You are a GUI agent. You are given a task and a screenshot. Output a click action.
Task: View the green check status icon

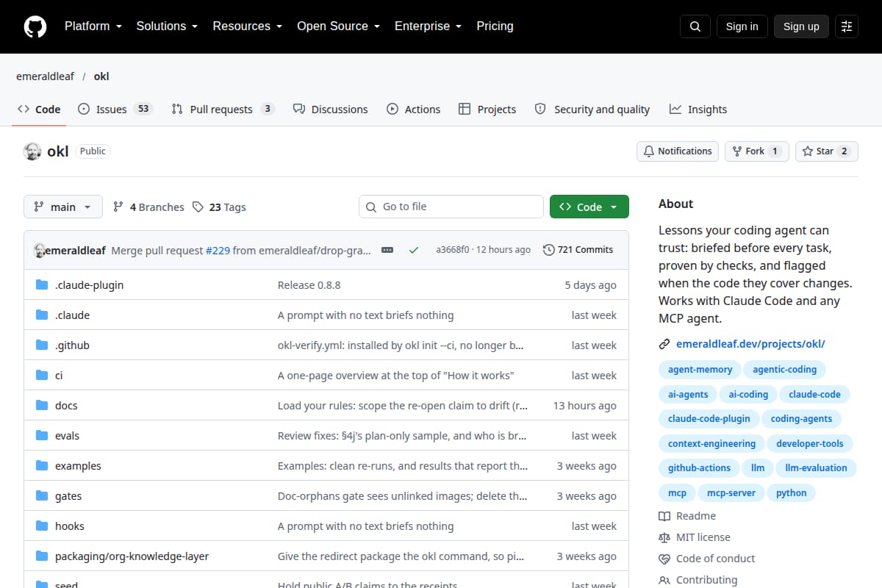point(414,250)
